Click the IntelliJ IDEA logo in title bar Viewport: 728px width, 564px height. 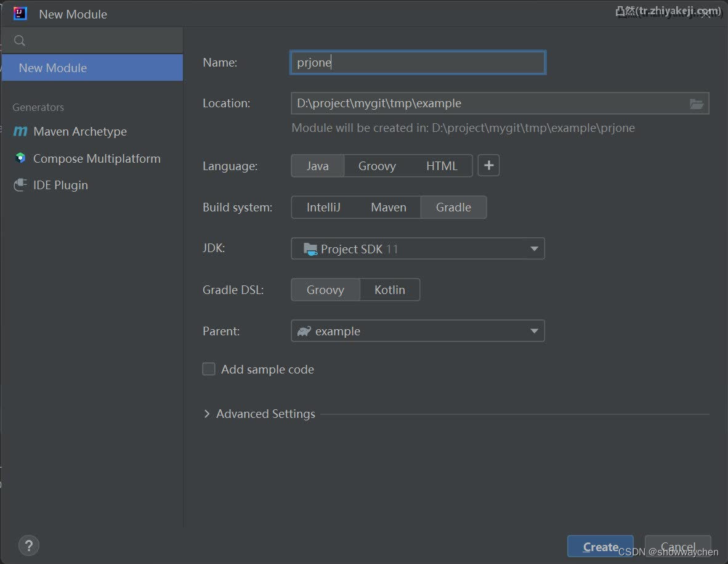click(20, 13)
